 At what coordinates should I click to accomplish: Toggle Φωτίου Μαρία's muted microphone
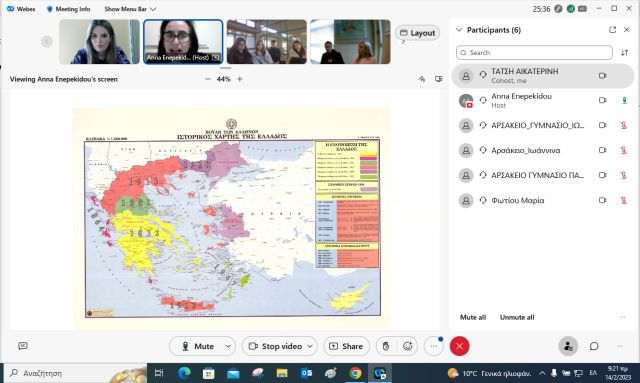coord(624,200)
